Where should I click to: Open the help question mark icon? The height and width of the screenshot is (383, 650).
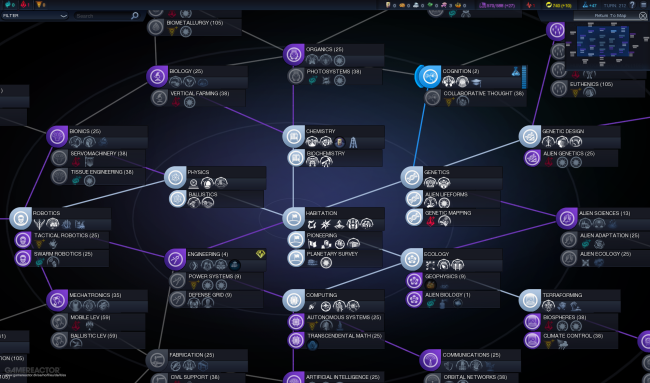pyautogui.click(x=632, y=5)
